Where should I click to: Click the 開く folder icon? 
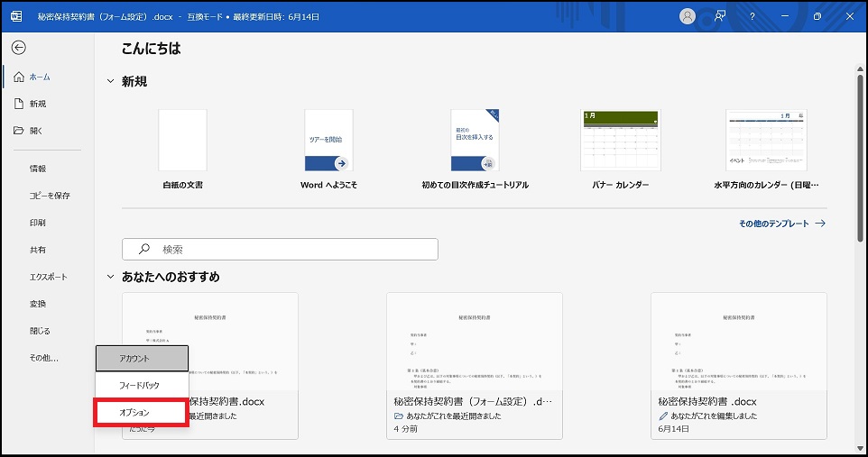[x=19, y=131]
